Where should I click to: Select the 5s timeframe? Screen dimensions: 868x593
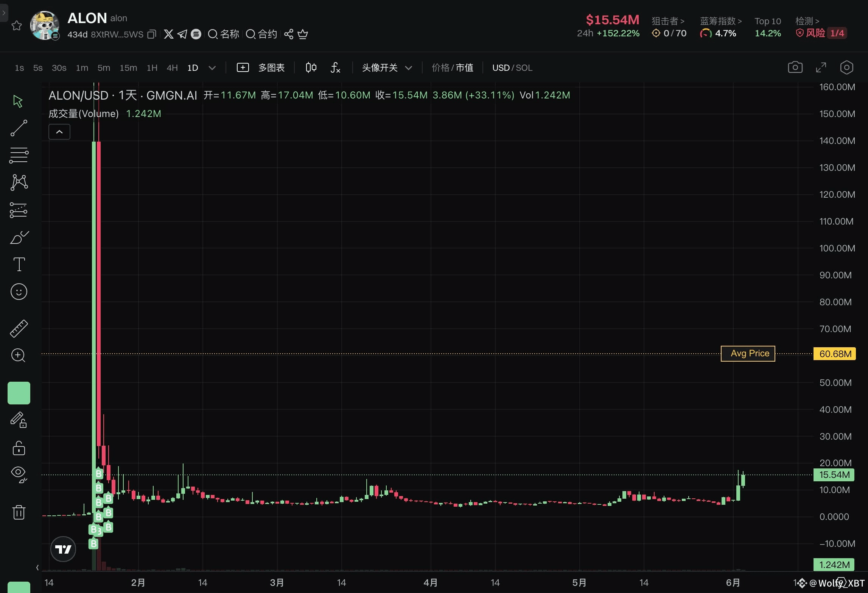[x=38, y=68]
